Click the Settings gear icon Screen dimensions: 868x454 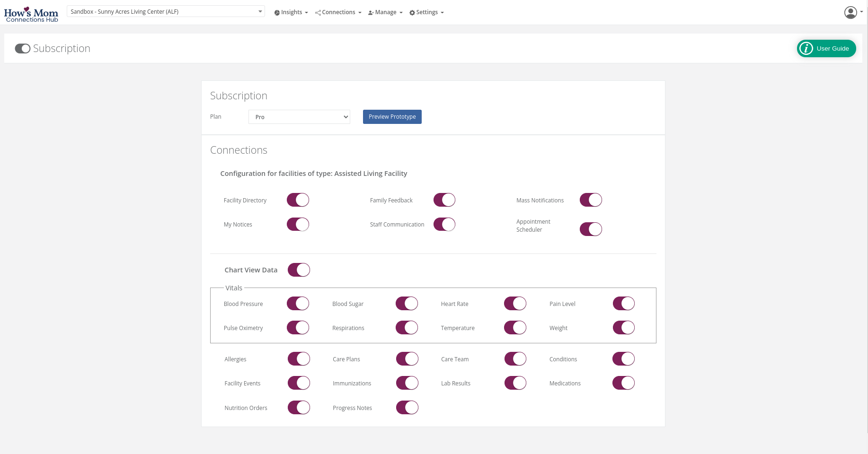point(412,13)
